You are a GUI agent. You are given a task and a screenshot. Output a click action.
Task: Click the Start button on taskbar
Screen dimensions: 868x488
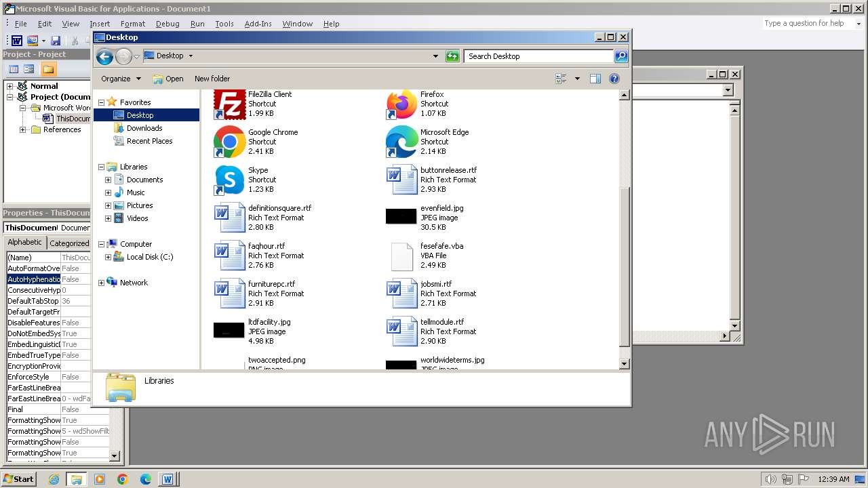point(19,479)
